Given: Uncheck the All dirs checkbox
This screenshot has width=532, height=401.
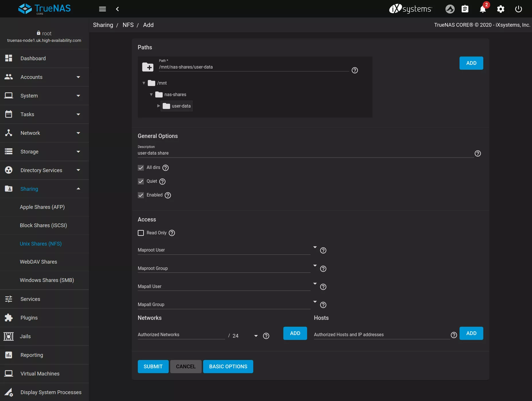Looking at the screenshot, I should pyautogui.click(x=141, y=168).
